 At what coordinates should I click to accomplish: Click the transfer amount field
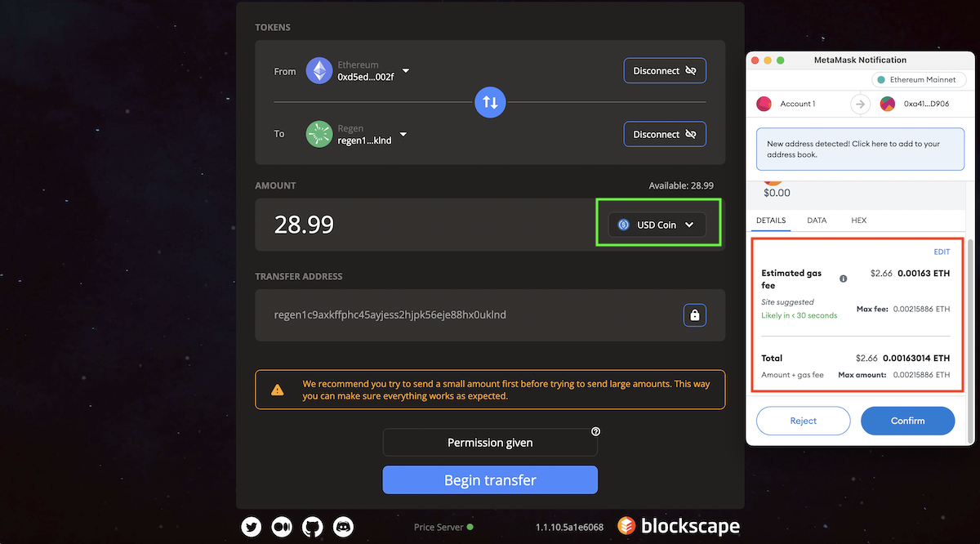click(425, 225)
